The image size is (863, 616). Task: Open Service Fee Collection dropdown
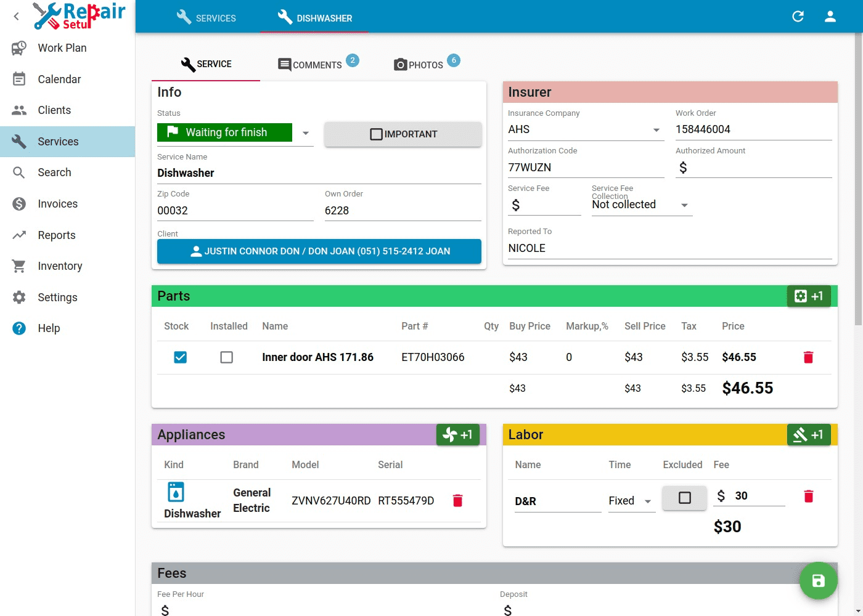[684, 205]
